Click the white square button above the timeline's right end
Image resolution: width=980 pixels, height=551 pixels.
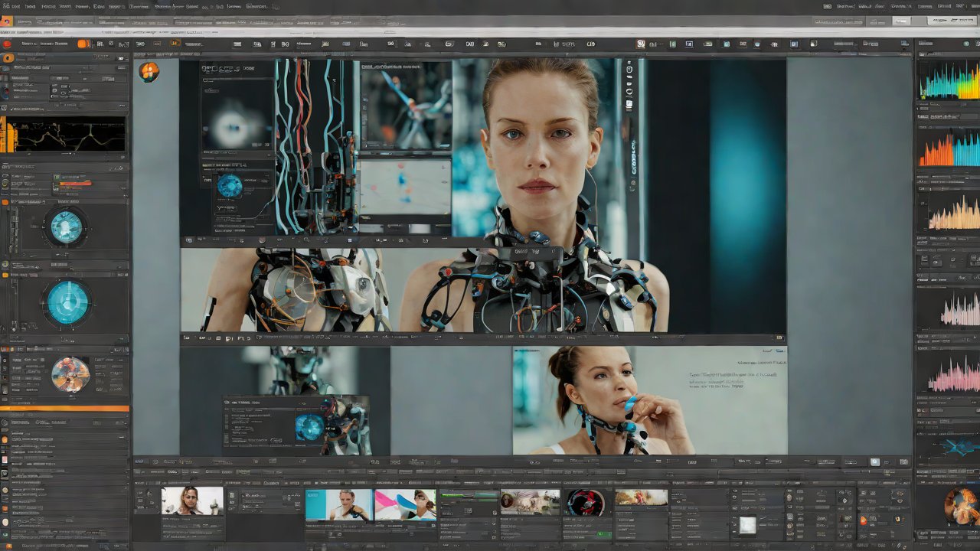pos(875,461)
